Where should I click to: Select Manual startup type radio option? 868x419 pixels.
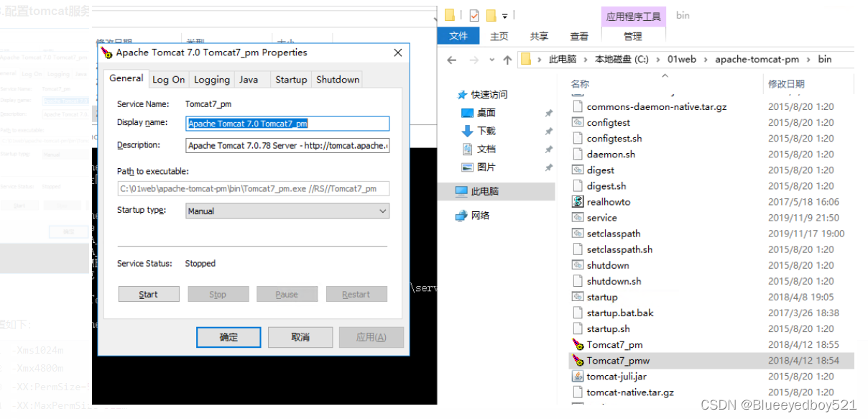[287, 211]
